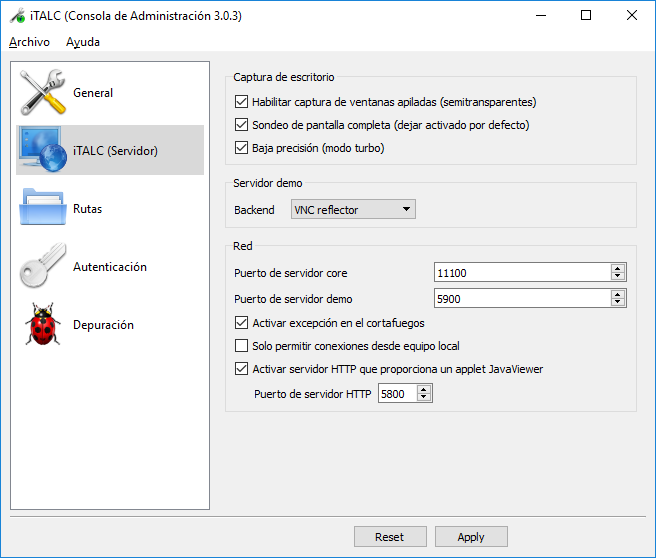
Task: Open the Ayuda menu
Action: (83, 42)
